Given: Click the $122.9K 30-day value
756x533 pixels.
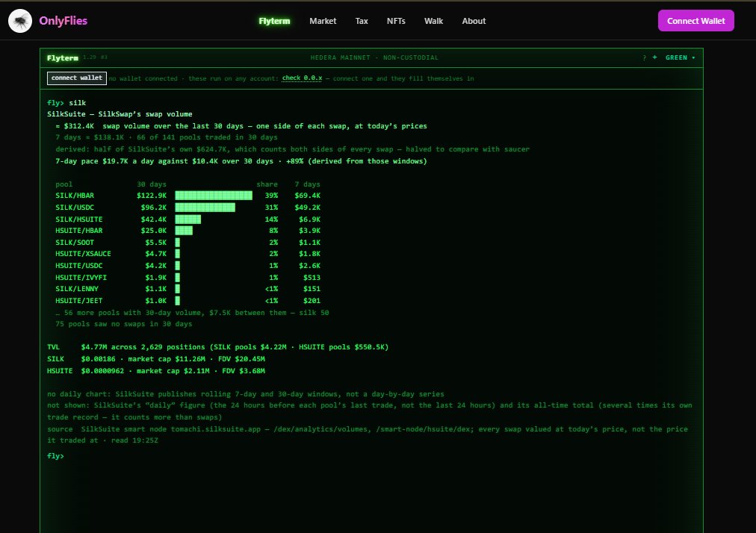Looking at the screenshot, I should point(152,196).
